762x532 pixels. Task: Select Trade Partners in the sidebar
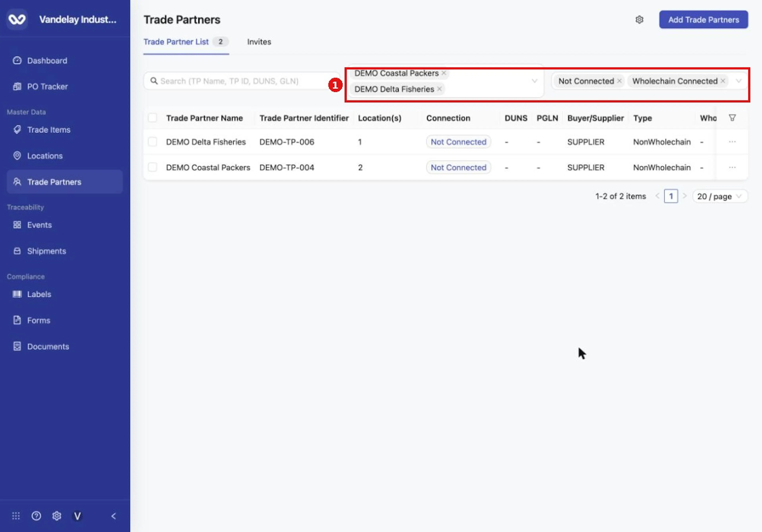tap(64, 182)
